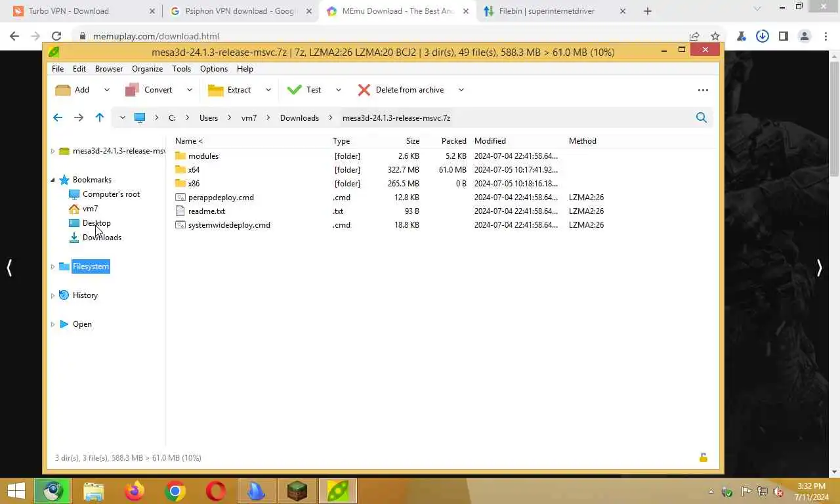Expand the Filesystem tree node

[52, 266]
